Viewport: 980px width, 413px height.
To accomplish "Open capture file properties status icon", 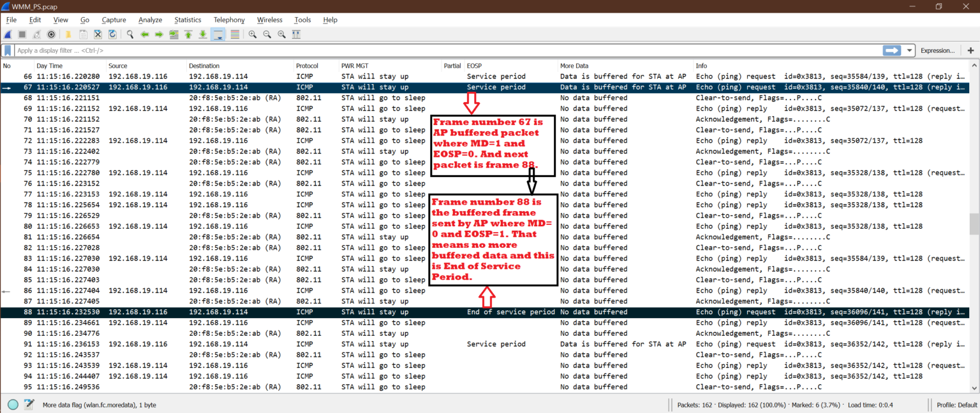I will pos(29,404).
